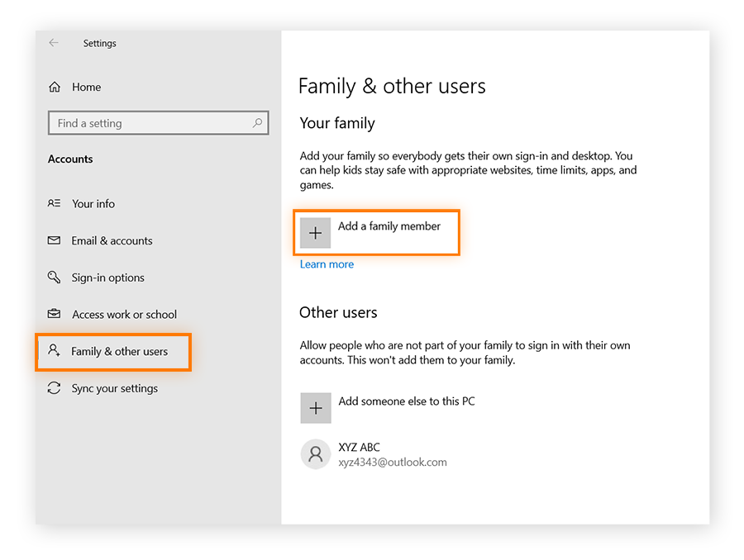
Task: Open Sync your settings section
Action: click(114, 388)
